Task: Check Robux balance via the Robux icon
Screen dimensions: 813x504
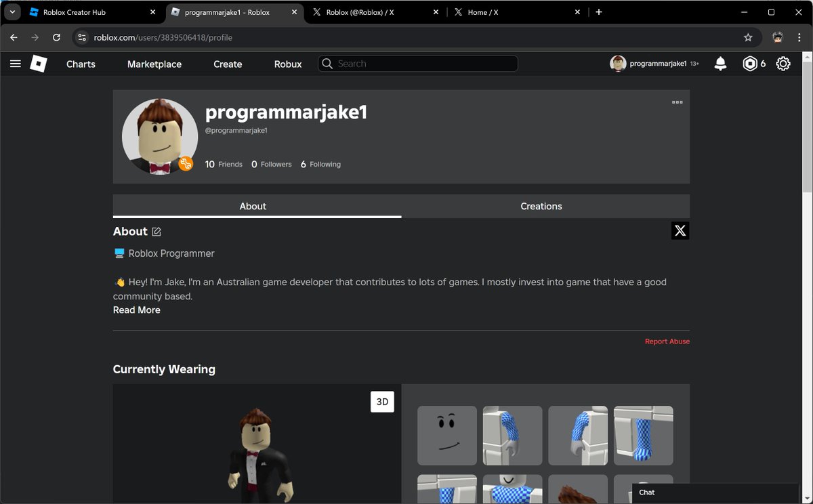Action: 750,63
